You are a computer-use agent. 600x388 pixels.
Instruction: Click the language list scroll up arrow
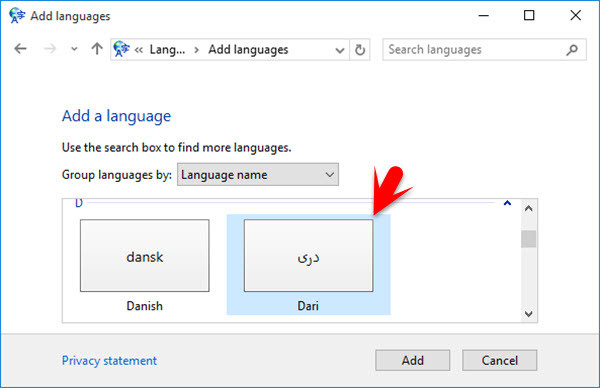(529, 209)
